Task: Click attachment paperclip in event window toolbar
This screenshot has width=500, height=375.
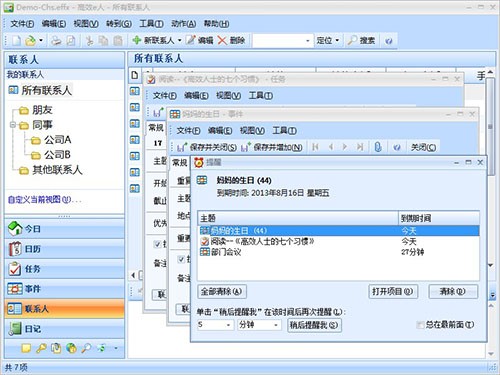Action: click(x=378, y=147)
